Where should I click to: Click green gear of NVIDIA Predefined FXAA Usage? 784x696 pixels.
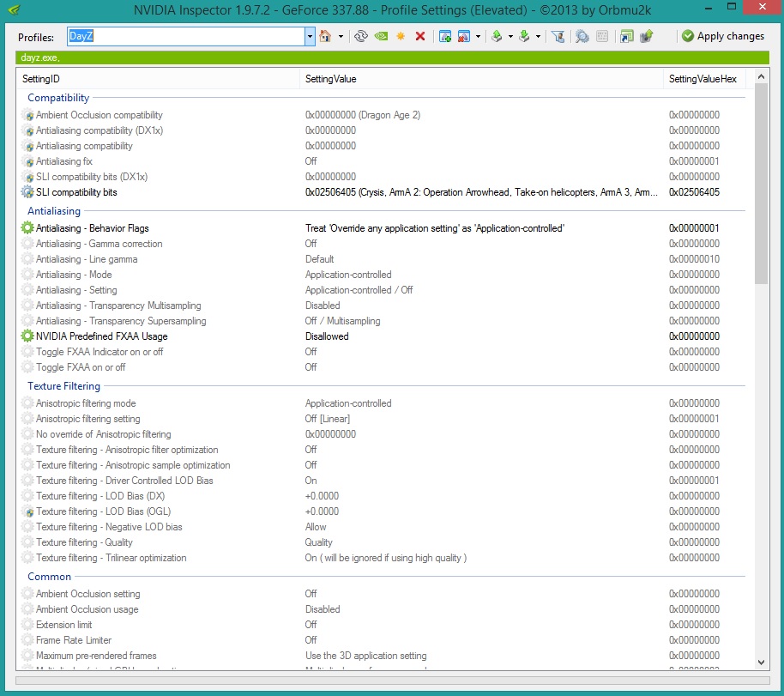(27, 336)
